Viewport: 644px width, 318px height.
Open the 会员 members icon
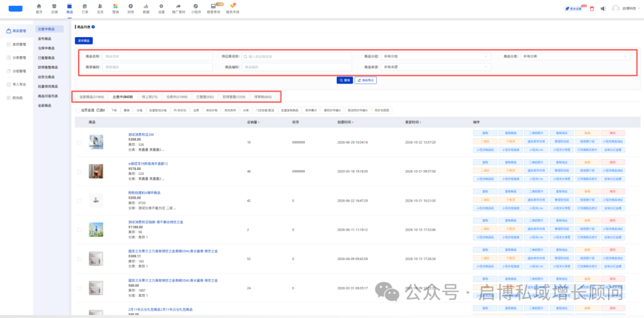pyautogui.click(x=100, y=6)
